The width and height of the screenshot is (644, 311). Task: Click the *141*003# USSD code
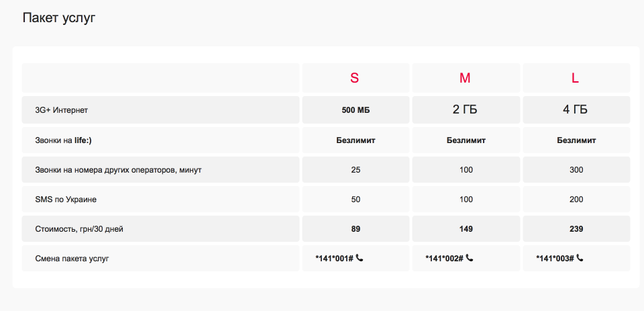pos(555,259)
